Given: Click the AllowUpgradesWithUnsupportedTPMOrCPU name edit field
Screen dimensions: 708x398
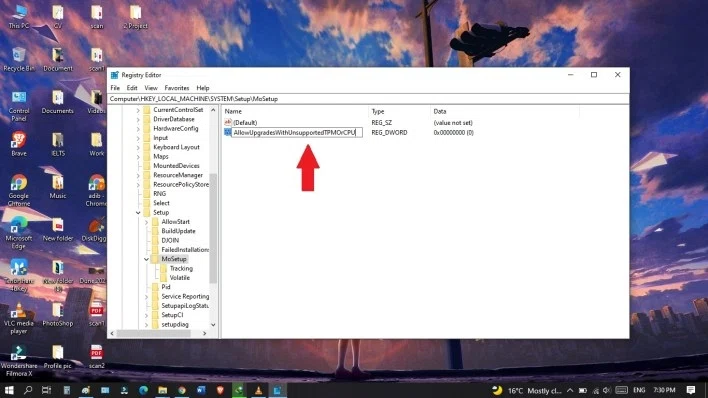Looking at the screenshot, I should coord(297,132).
